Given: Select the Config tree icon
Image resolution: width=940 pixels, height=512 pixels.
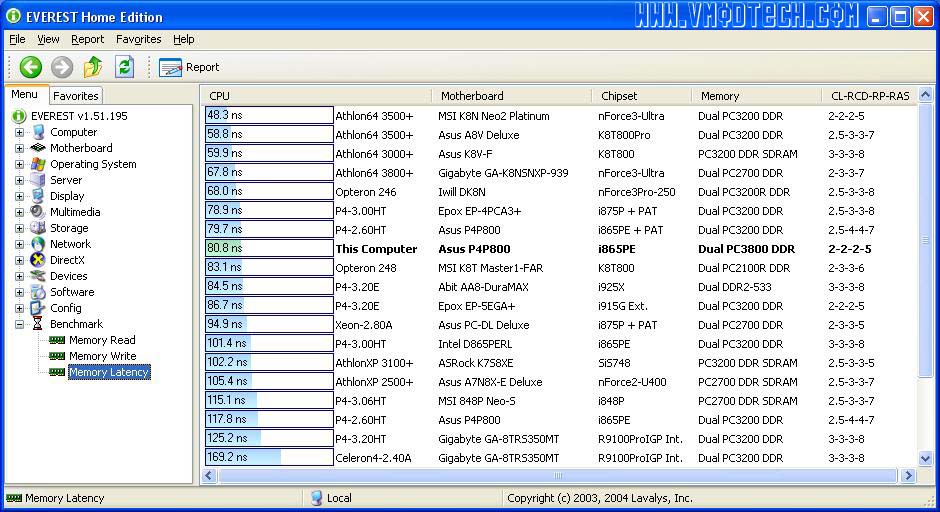Looking at the screenshot, I should coord(38,308).
